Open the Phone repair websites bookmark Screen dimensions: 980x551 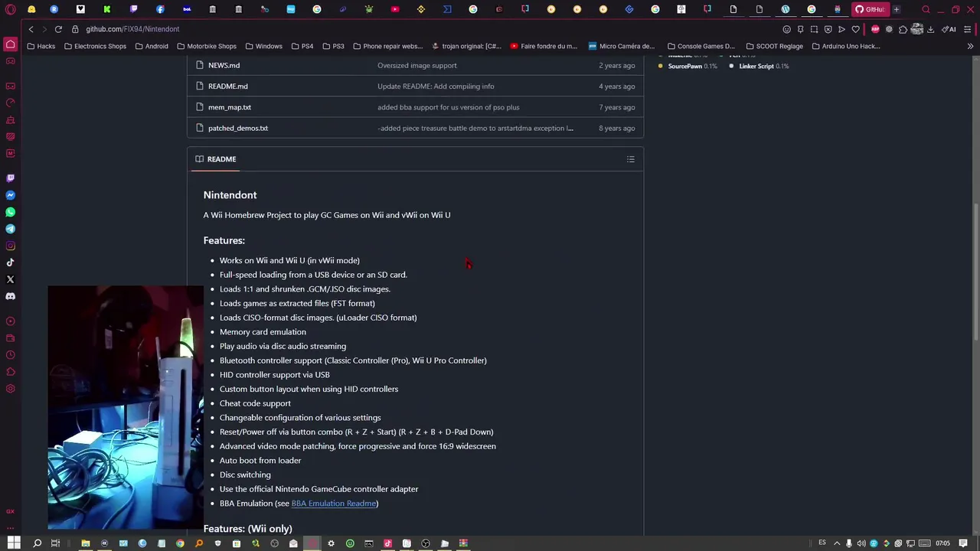point(387,46)
